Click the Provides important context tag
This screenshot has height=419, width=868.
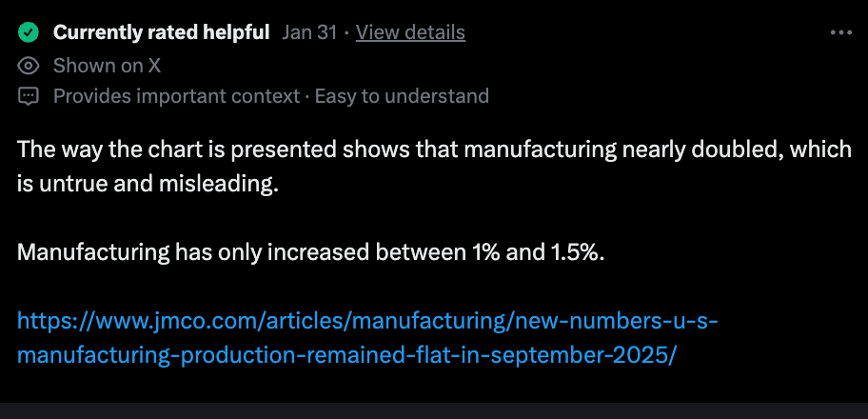[x=175, y=96]
